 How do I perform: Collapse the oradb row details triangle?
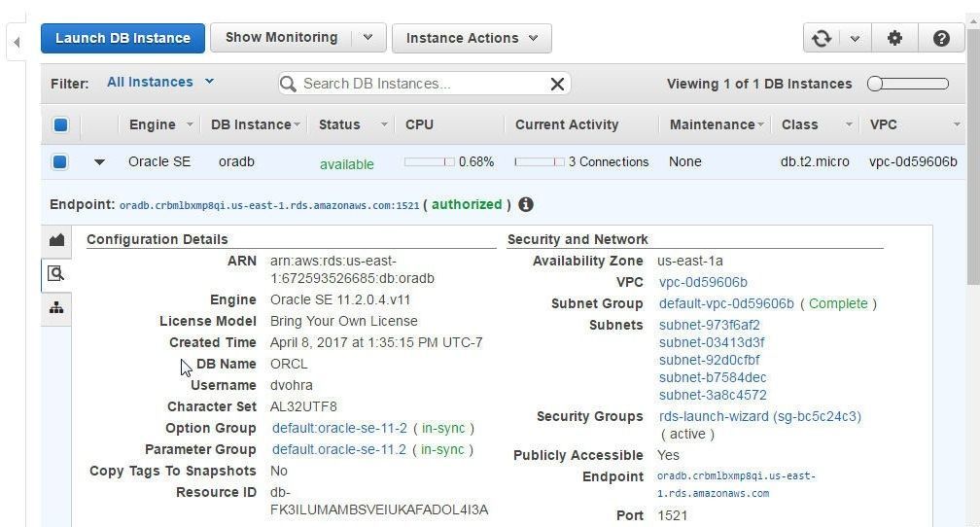click(99, 162)
